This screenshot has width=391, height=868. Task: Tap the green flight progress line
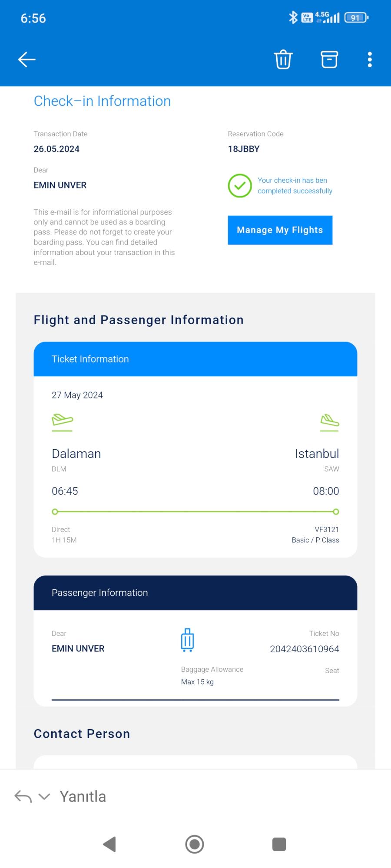pos(195,512)
